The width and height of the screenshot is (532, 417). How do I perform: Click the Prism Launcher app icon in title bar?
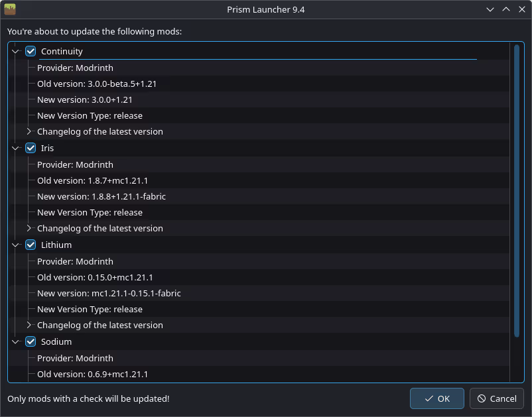10,9
